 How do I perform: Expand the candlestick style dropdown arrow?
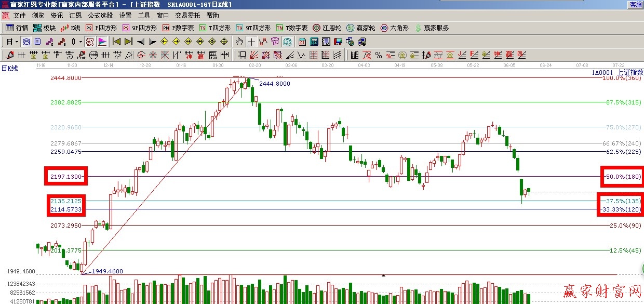click(80, 42)
